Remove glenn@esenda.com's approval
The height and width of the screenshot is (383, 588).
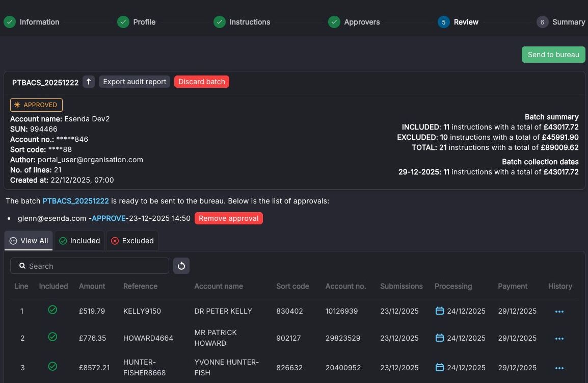(x=228, y=219)
